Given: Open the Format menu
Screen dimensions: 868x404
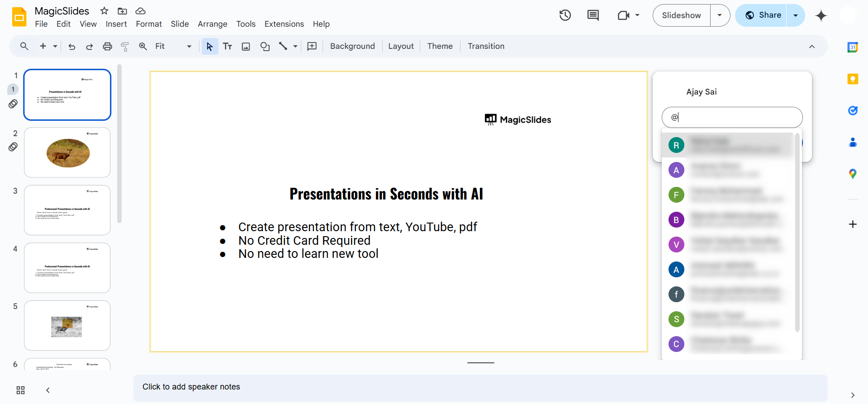Looking at the screenshot, I should pos(149,24).
